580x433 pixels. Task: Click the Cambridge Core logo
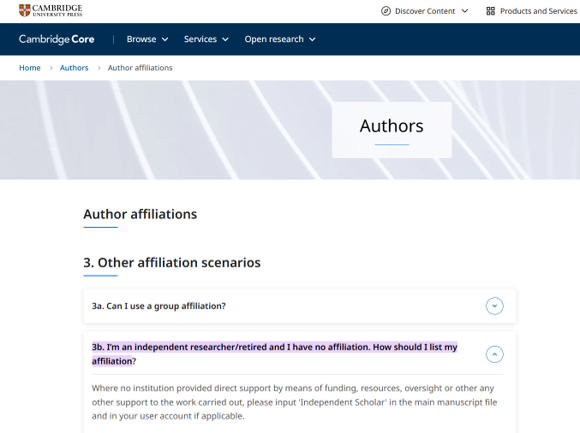[57, 39]
